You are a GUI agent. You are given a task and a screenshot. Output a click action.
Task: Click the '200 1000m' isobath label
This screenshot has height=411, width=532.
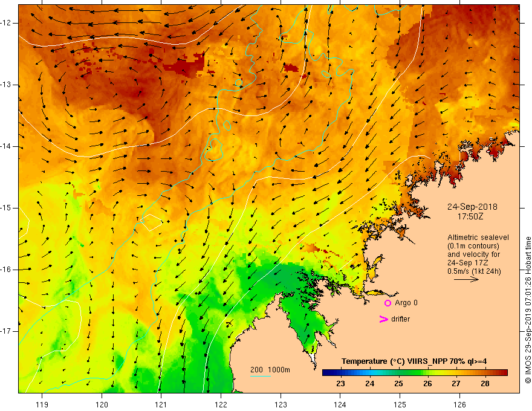coord(270,370)
